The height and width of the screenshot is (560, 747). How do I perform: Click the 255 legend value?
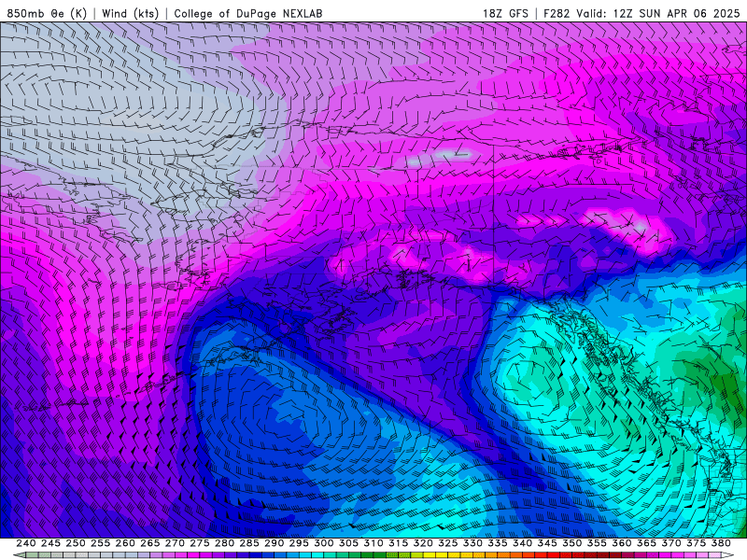point(100,543)
